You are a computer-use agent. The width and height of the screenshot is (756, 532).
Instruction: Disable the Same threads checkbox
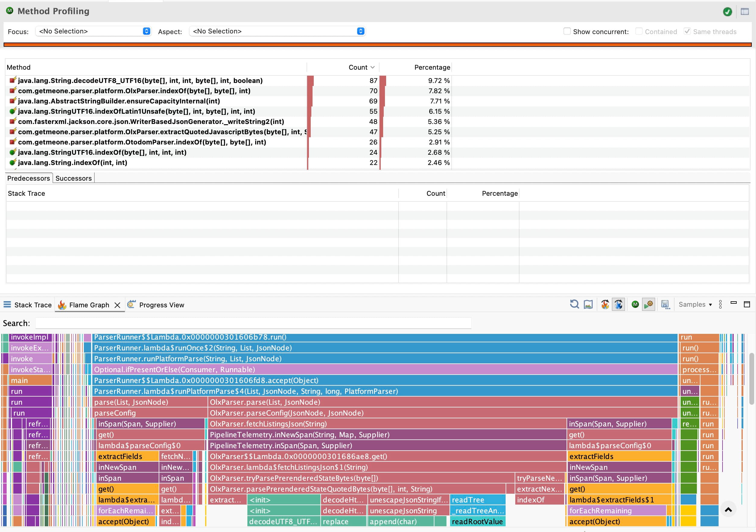[x=688, y=31]
